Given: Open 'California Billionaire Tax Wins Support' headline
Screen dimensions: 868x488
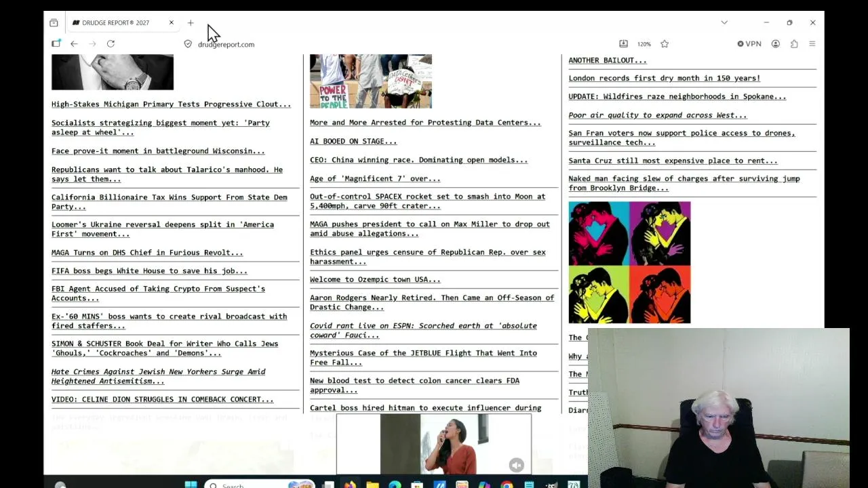Looking at the screenshot, I should [170, 202].
